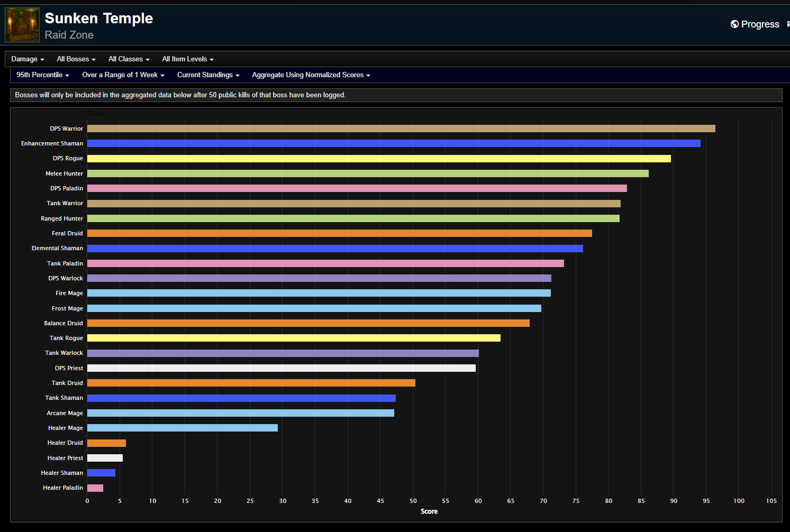The height and width of the screenshot is (532, 790).
Task: Expand Aggregate Using Normalized Scores dropdown
Action: [x=311, y=75]
